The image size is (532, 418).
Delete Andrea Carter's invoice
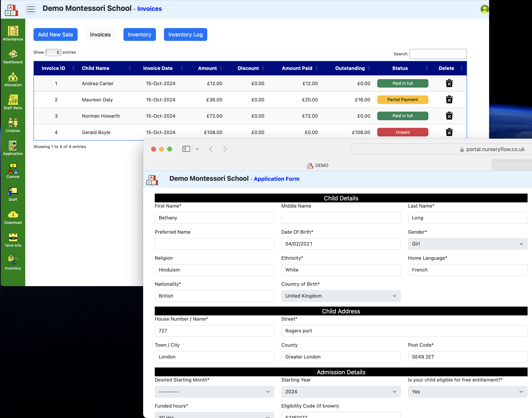click(449, 83)
